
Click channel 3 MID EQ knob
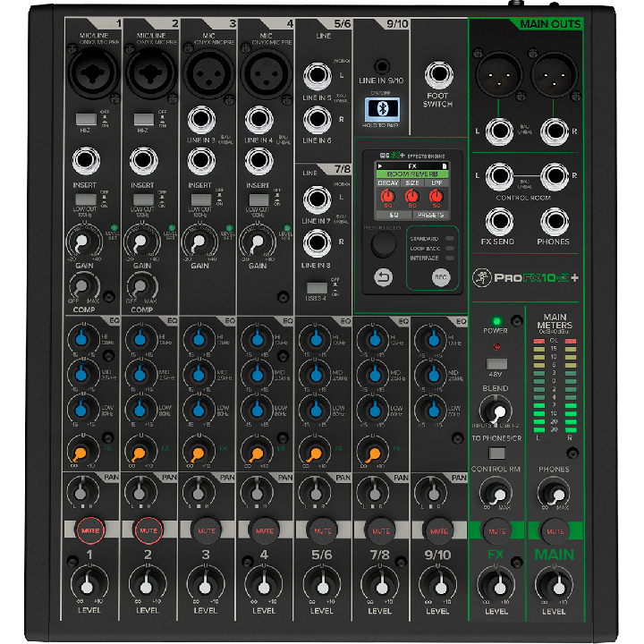(199, 375)
